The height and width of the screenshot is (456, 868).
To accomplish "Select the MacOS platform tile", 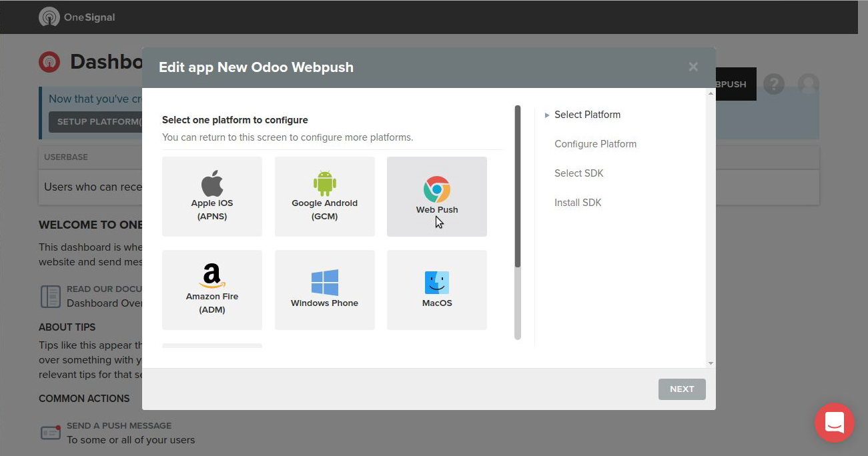I will click(437, 290).
